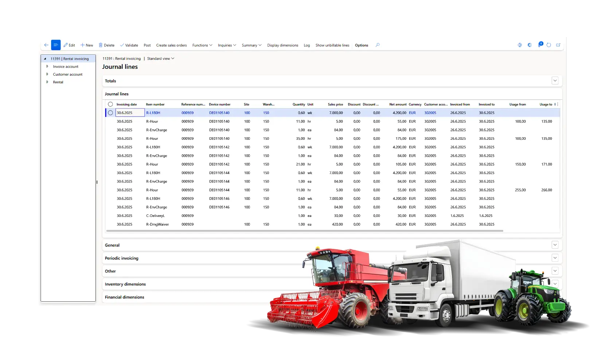Open the Log menu item
This screenshot has width=605, height=364.
click(x=307, y=45)
